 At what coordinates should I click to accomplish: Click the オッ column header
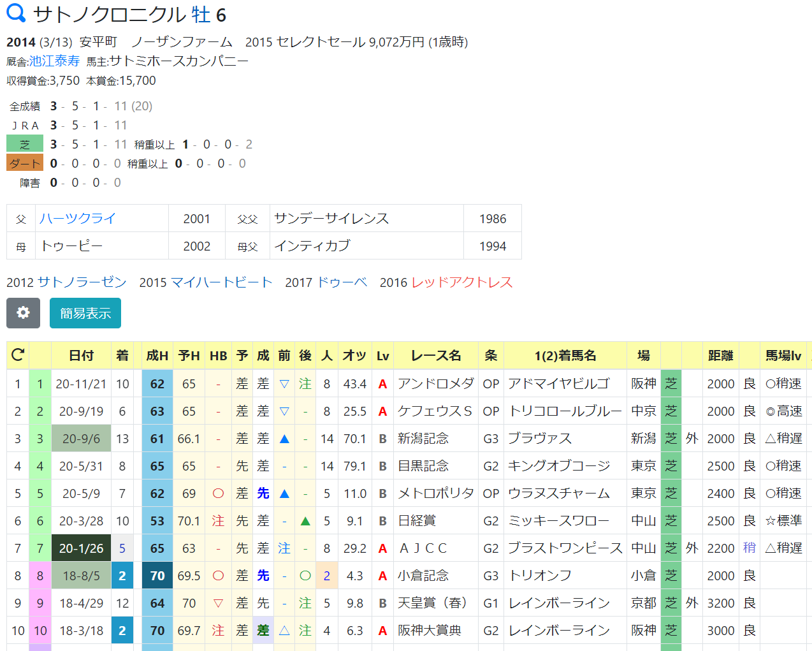354,356
